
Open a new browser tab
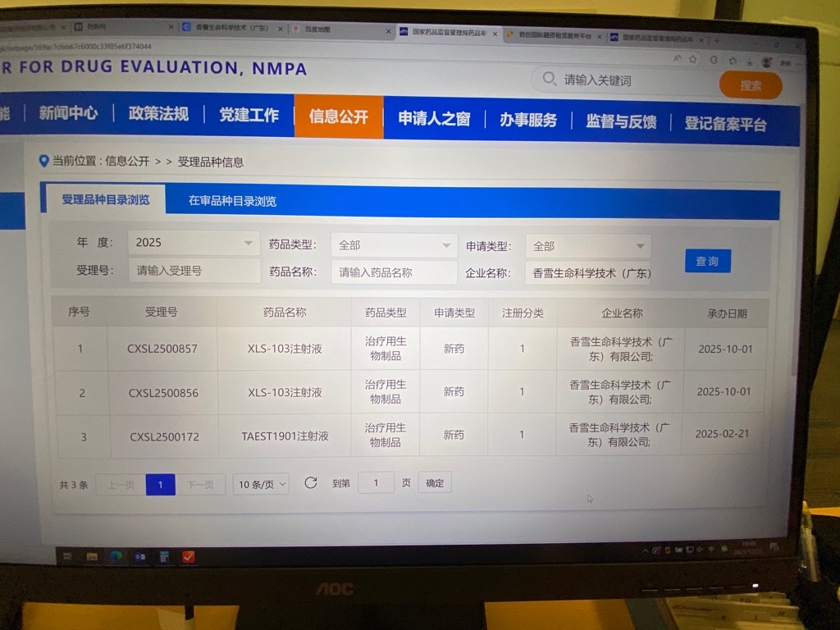pos(717,40)
